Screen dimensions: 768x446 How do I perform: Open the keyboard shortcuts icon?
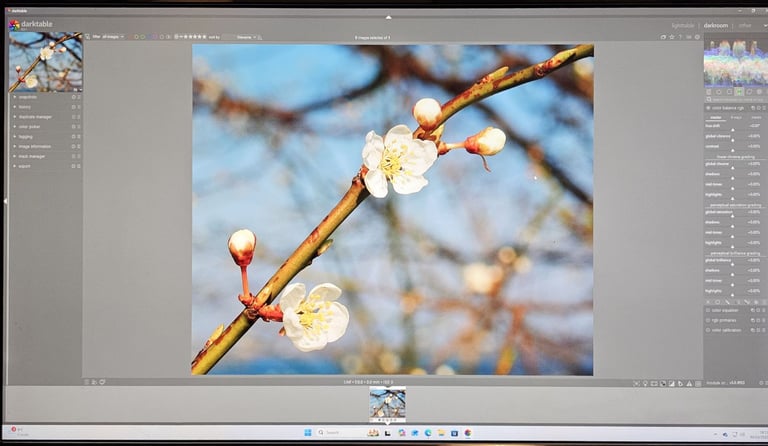689,37
